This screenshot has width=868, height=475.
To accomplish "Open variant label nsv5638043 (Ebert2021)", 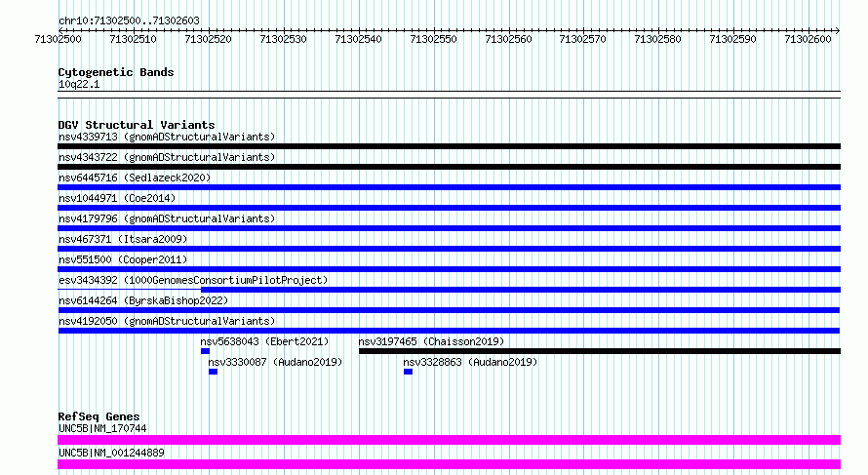I will coord(264,341).
